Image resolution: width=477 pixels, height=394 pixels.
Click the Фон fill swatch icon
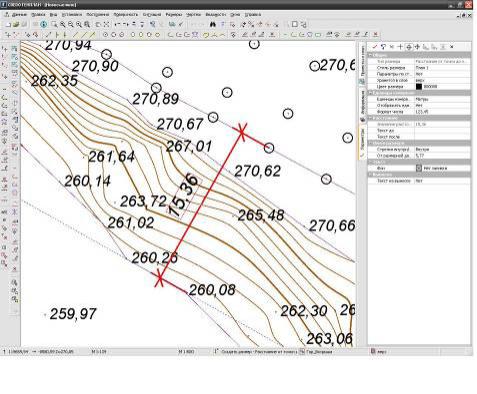[x=419, y=168]
